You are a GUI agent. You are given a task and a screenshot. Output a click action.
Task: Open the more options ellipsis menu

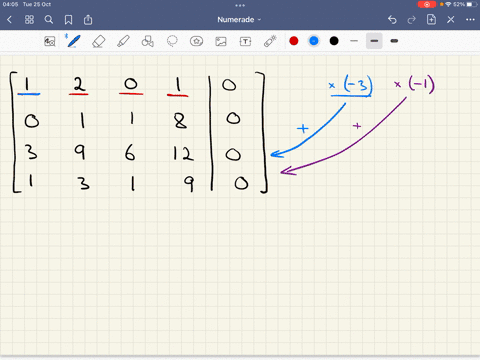coord(470,20)
